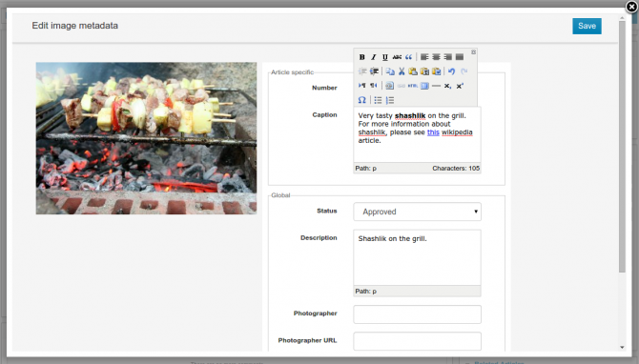Screen dimensions: 639x364
Task: Toggle fullscreen editor mode icon
Action: [x=424, y=86]
